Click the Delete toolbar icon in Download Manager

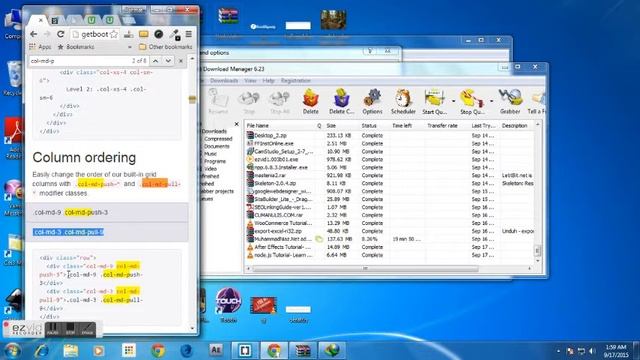[x=311, y=102]
